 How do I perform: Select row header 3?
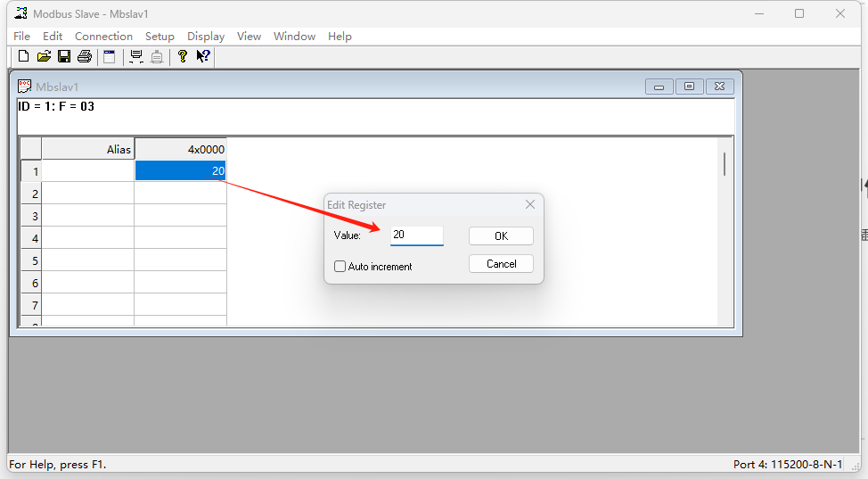(x=31, y=216)
